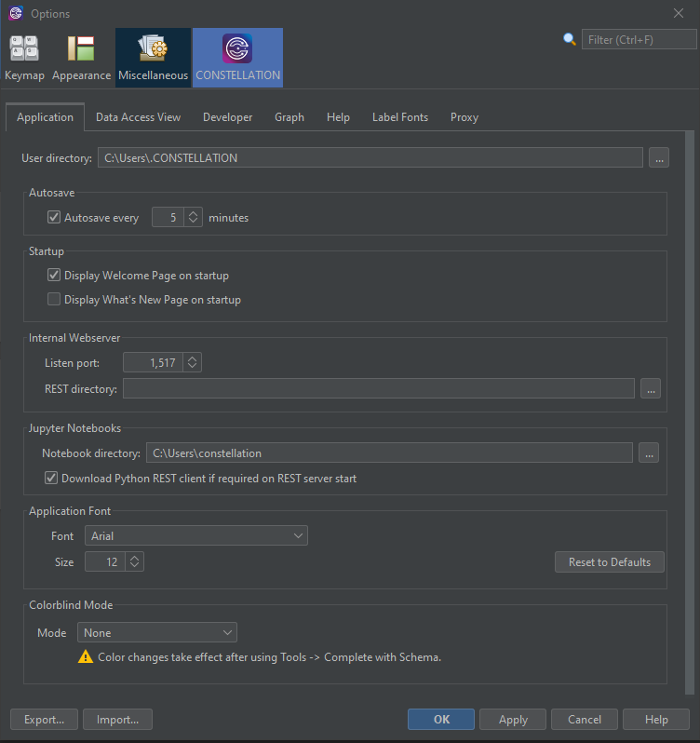Click the Autosave minutes value field

click(x=168, y=217)
